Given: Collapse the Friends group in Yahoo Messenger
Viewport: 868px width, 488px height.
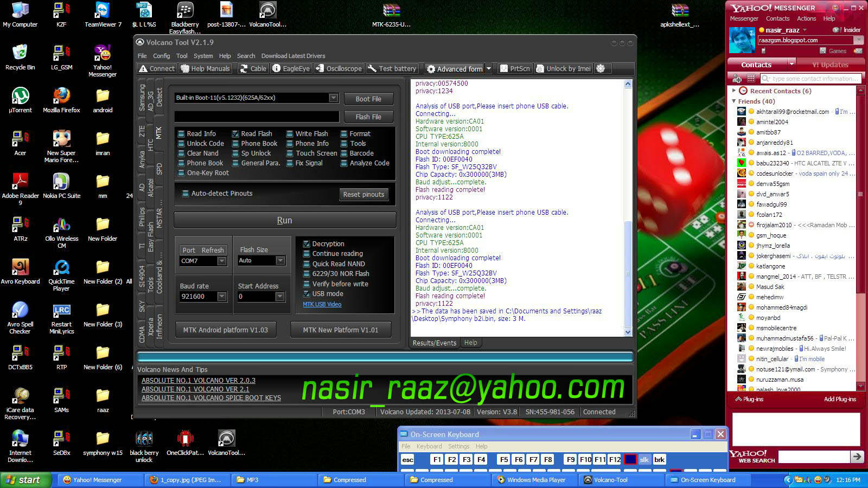Looking at the screenshot, I should point(733,101).
